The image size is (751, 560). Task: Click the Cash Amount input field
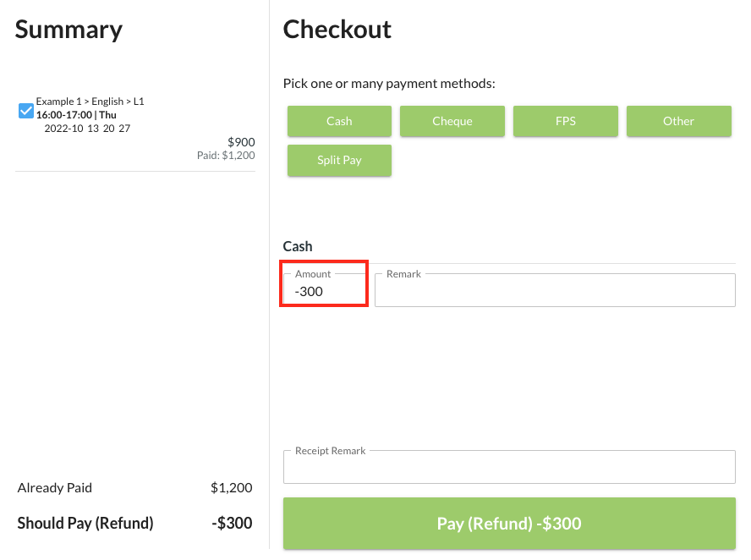point(325,291)
